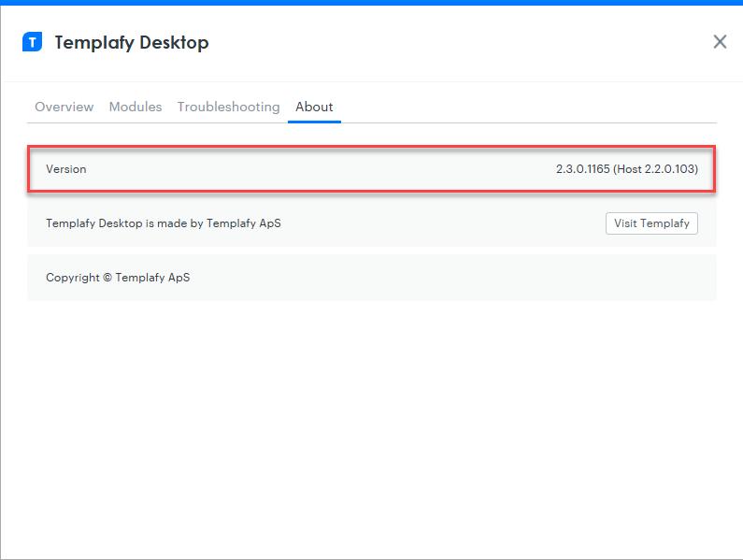Image resolution: width=743 pixels, height=560 pixels.
Task: Go to the Troubleshooting tab
Action: [228, 108]
